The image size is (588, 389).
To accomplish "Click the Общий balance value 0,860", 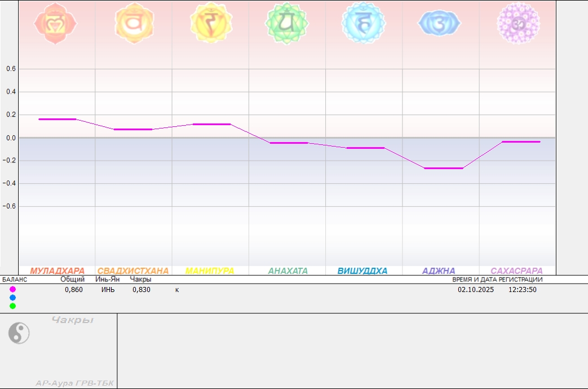I will click(x=74, y=290).
